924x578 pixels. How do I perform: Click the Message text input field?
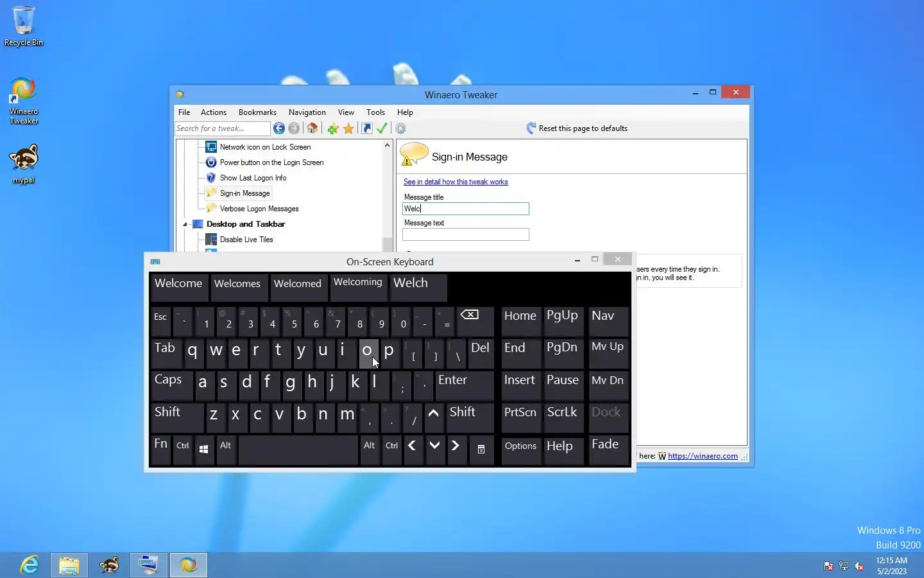[x=466, y=234]
